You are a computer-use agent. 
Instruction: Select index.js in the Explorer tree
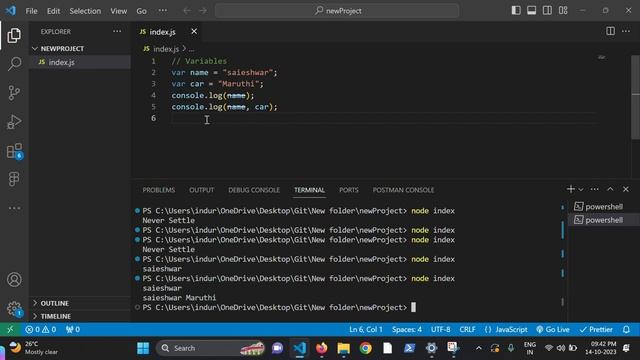pos(80,62)
